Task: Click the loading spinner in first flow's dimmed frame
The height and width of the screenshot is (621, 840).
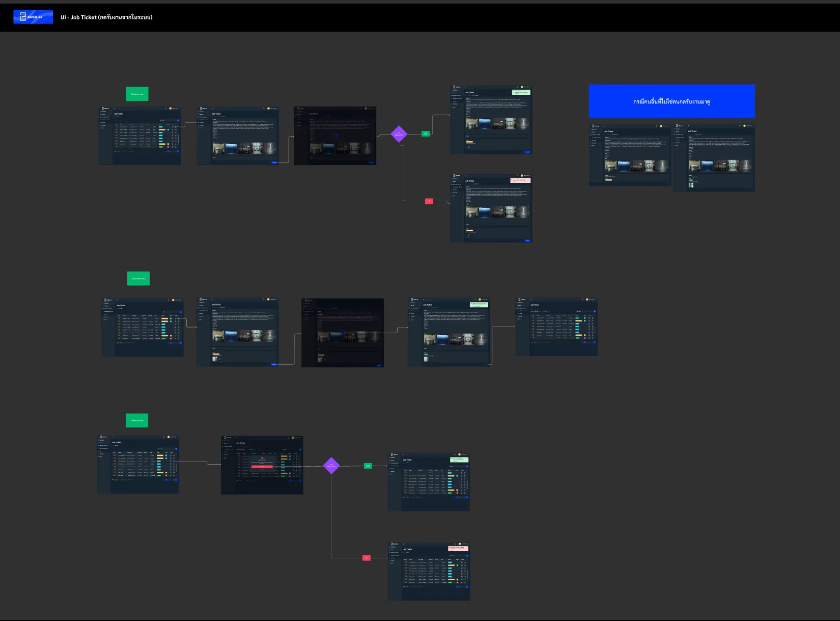Action: point(335,136)
